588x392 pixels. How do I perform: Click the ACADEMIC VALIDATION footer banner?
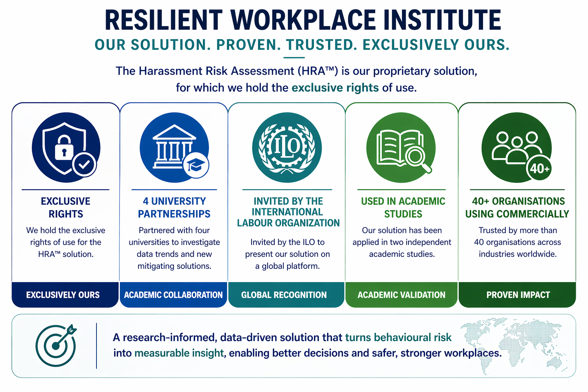402,295
